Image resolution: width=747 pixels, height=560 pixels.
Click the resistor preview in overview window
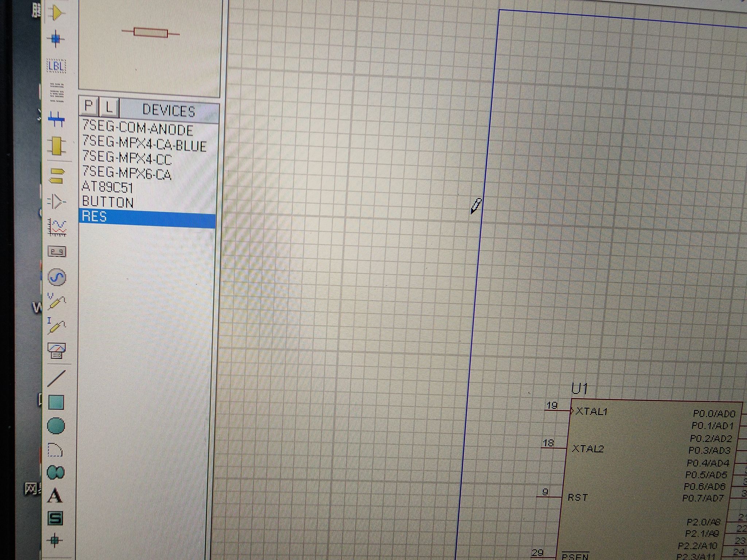(x=150, y=33)
